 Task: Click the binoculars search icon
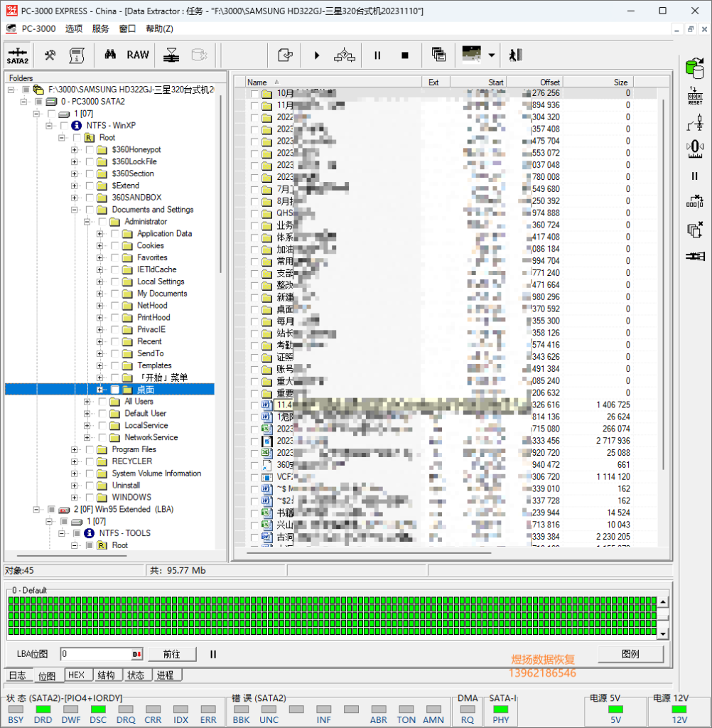point(110,55)
